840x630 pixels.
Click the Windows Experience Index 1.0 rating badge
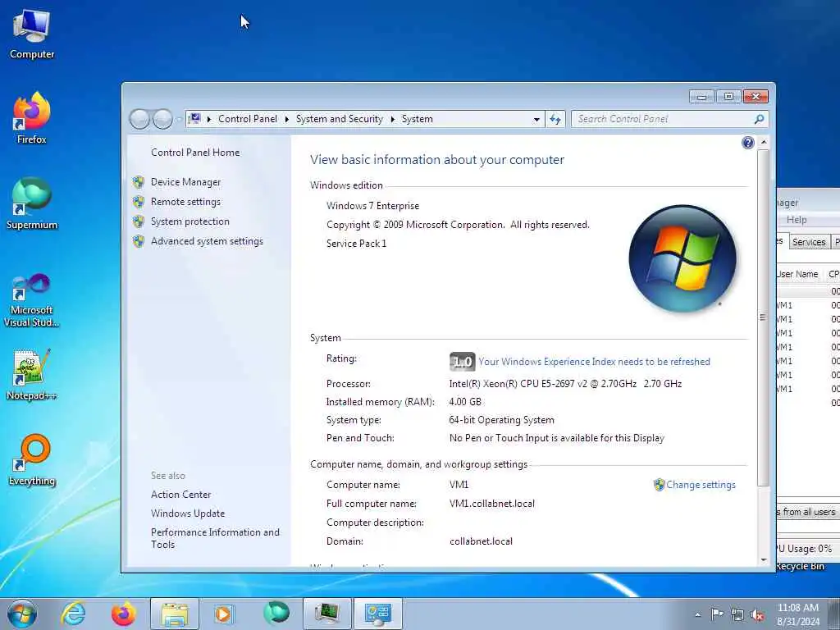click(x=462, y=362)
